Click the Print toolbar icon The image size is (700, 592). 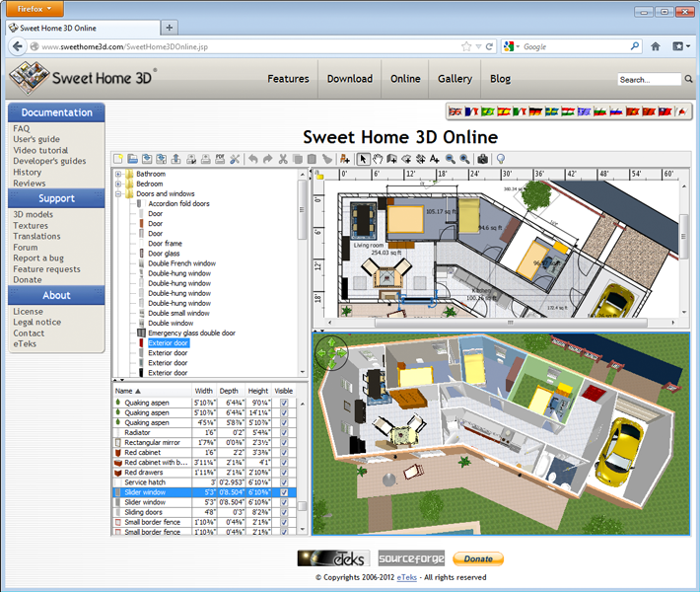[206, 159]
